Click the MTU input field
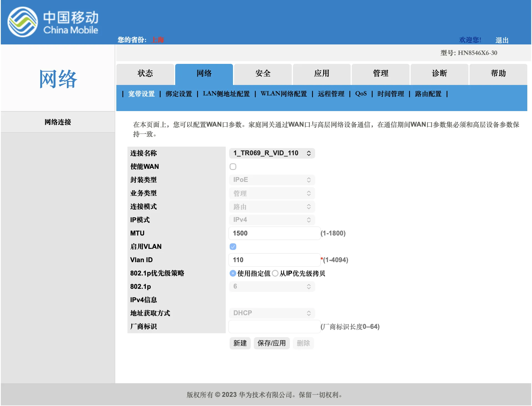This screenshot has height=406, width=532. click(x=274, y=233)
